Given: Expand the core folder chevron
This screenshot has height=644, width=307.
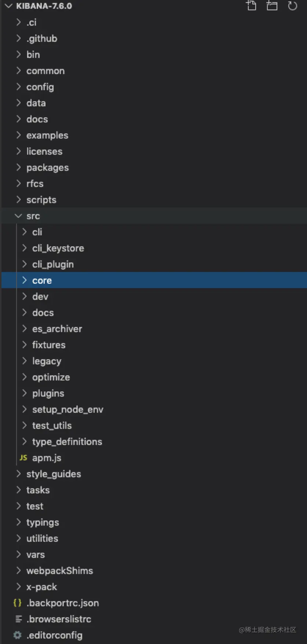Looking at the screenshot, I should click(x=24, y=280).
